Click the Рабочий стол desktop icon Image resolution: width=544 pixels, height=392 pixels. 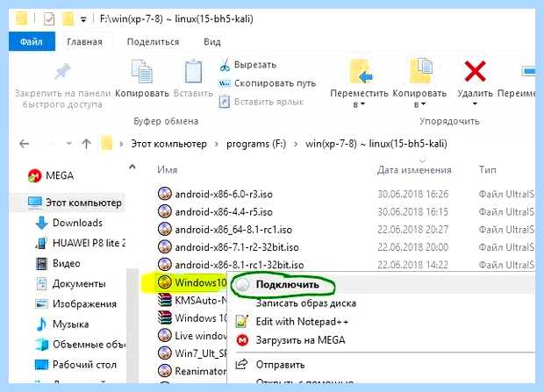tap(41, 365)
